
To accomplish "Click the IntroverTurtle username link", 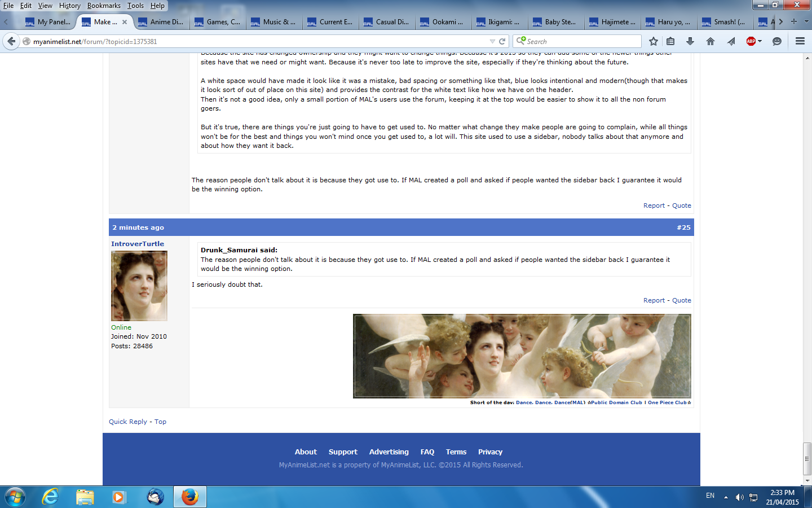I will coord(138,244).
